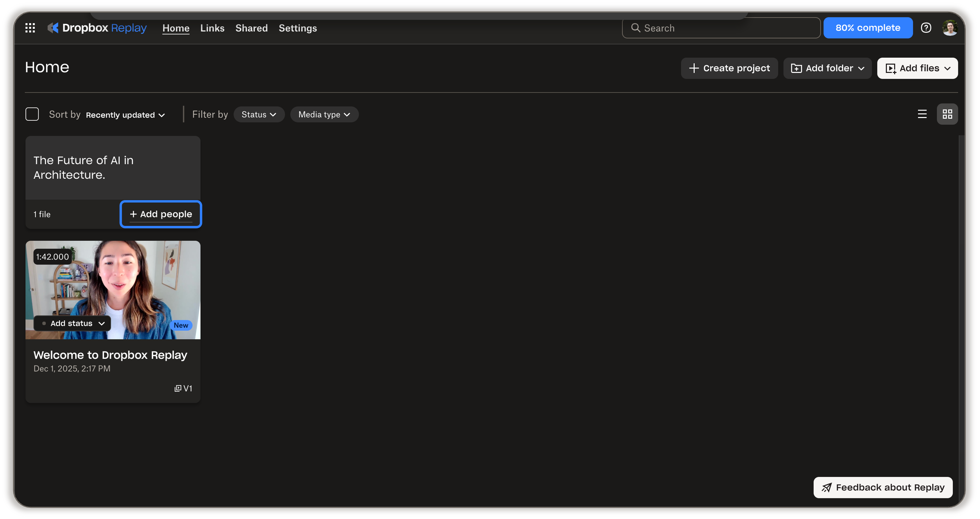This screenshot has width=980, height=519.
Task: Expand the Recently updated sort dropdown
Action: [125, 115]
